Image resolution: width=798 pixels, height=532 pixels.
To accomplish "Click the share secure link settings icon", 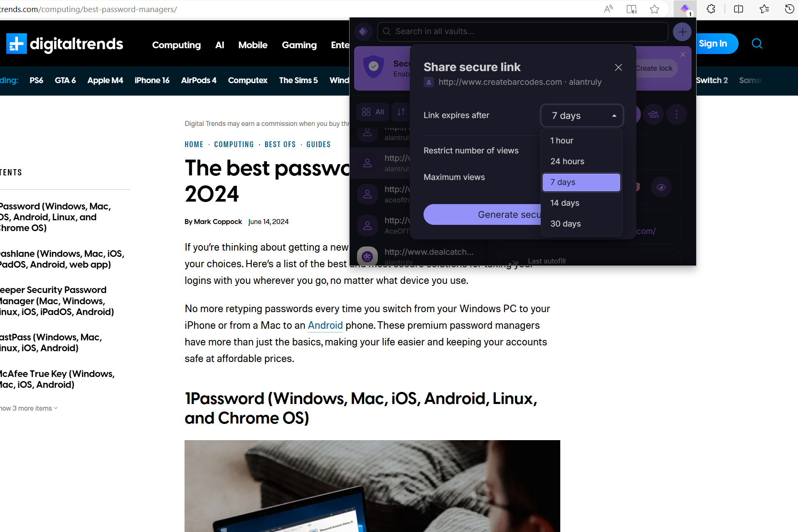I will point(677,114).
